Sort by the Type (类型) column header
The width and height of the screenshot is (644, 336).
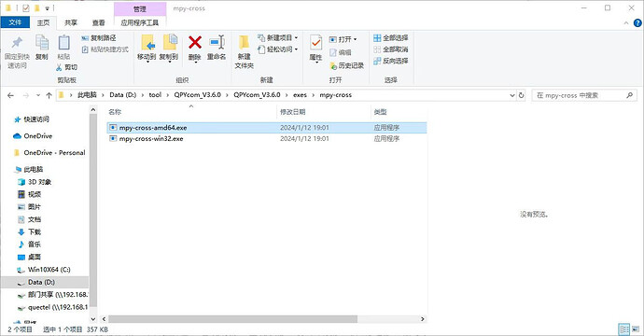(380, 112)
